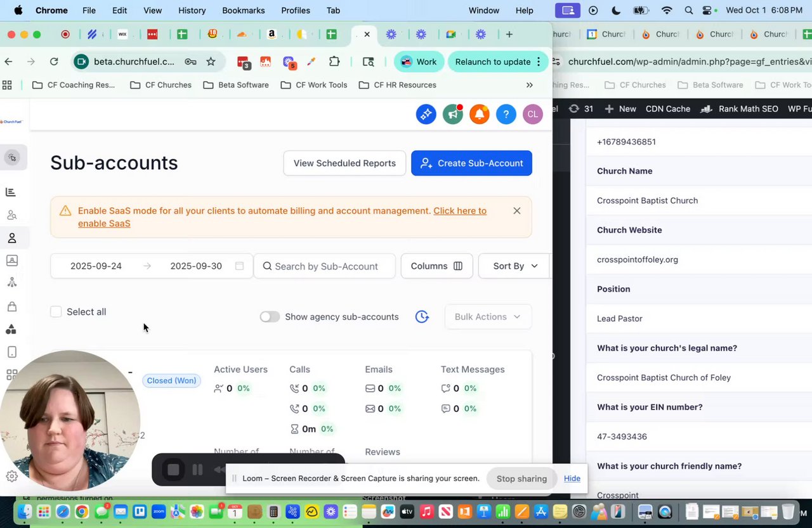Open a new browser tab
The width and height of the screenshot is (812, 528).
click(509, 34)
